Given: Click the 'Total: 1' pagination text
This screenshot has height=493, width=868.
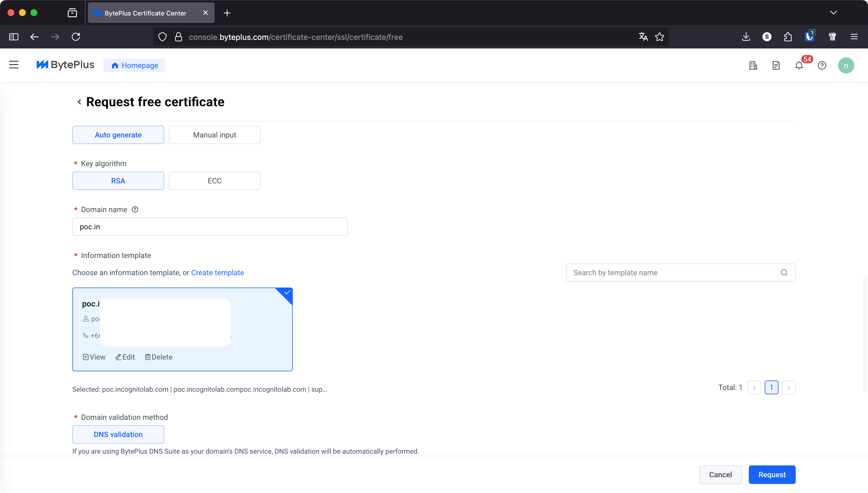Looking at the screenshot, I should click(x=730, y=387).
